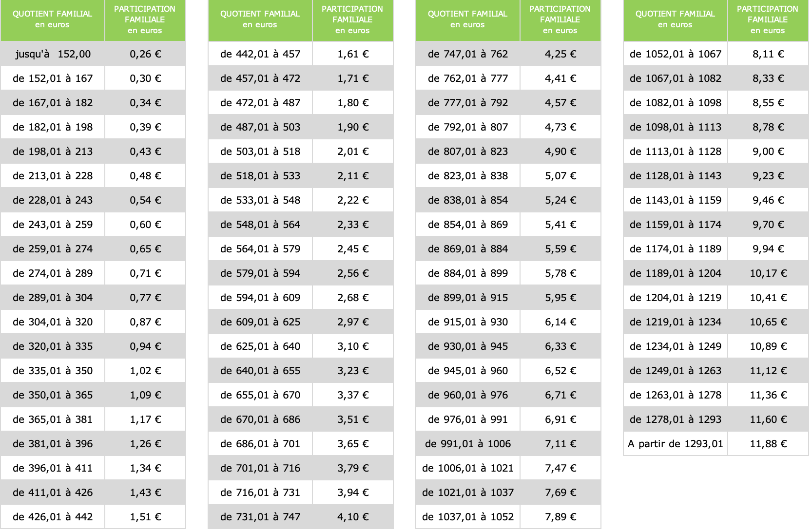Viewport: 812px width, 532px height.
Task: Select the 'A partir de 1293,01' cell
Action: (x=676, y=444)
